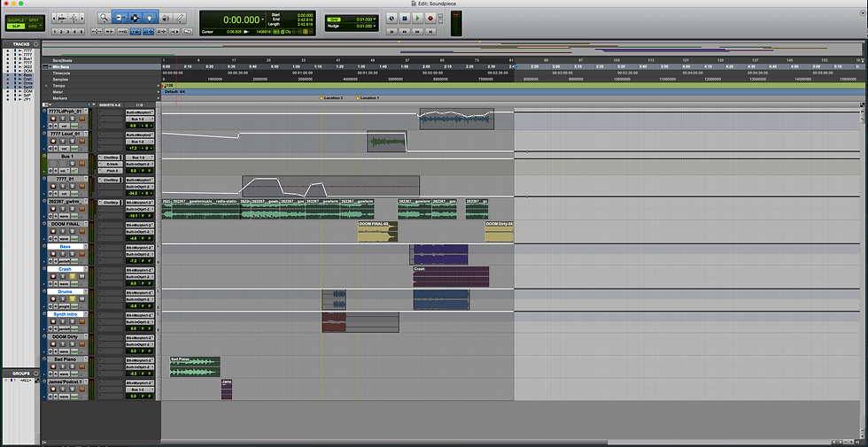Select Grid edit mode
868x447 pixels.
(33, 27)
